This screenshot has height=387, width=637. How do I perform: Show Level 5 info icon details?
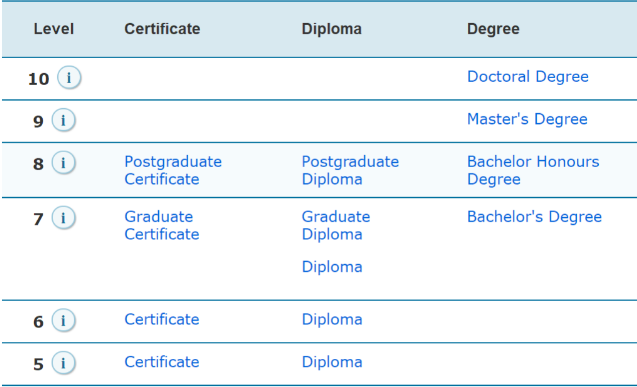click(63, 363)
